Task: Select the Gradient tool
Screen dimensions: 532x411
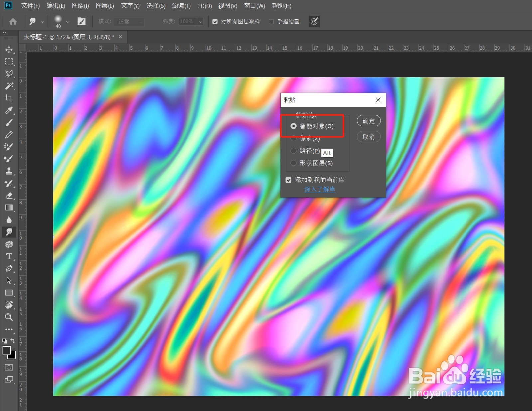Action: [x=9, y=208]
